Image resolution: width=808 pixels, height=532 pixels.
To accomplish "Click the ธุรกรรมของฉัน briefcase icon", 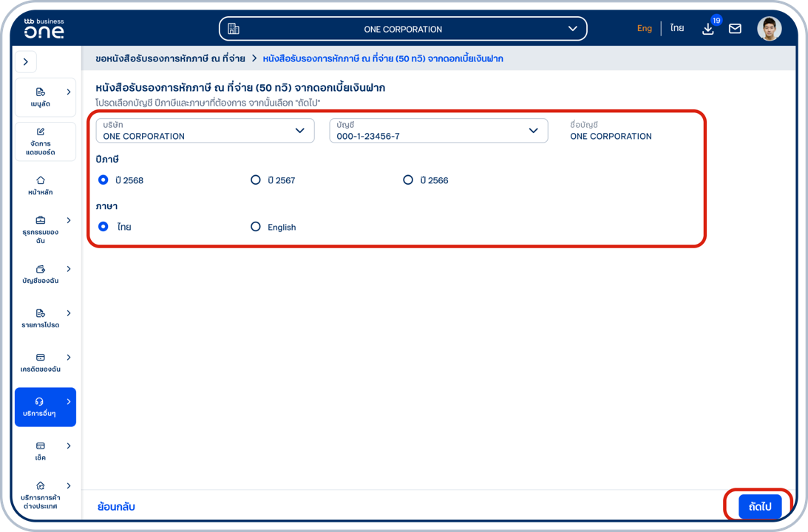I will 40,220.
